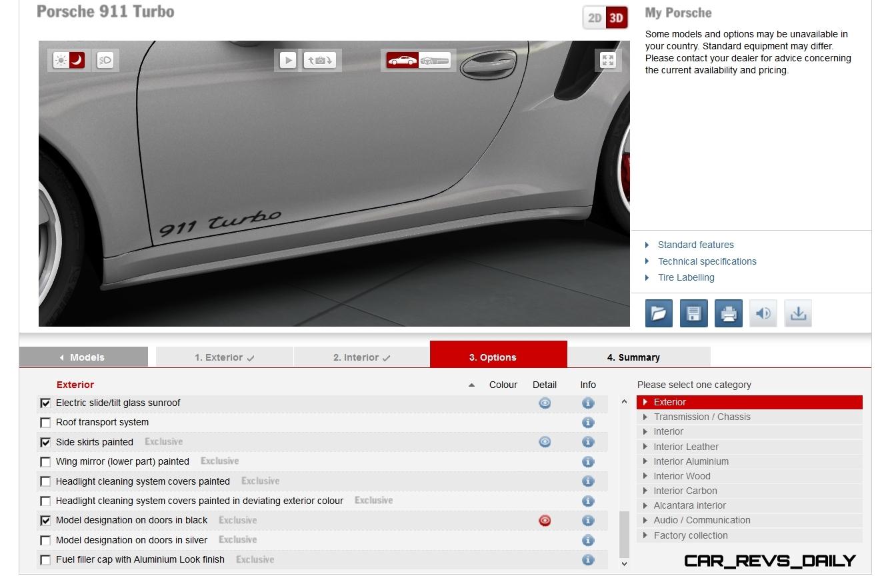Expand Audio / Communication category
The width and height of the screenshot is (886, 588).
point(749,520)
